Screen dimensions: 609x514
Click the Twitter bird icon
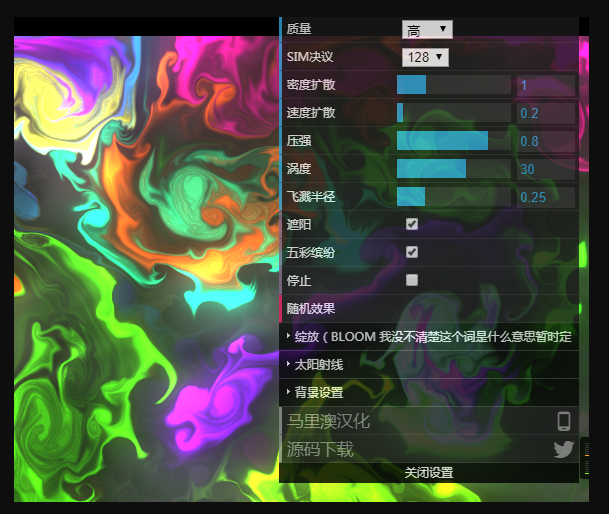[x=564, y=450]
